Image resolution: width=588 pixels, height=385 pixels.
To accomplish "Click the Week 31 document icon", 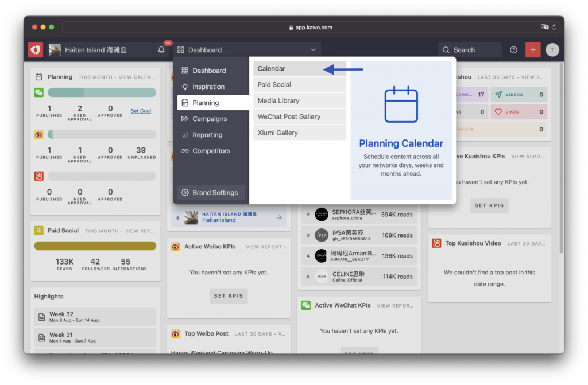I will [x=42, y=337].
